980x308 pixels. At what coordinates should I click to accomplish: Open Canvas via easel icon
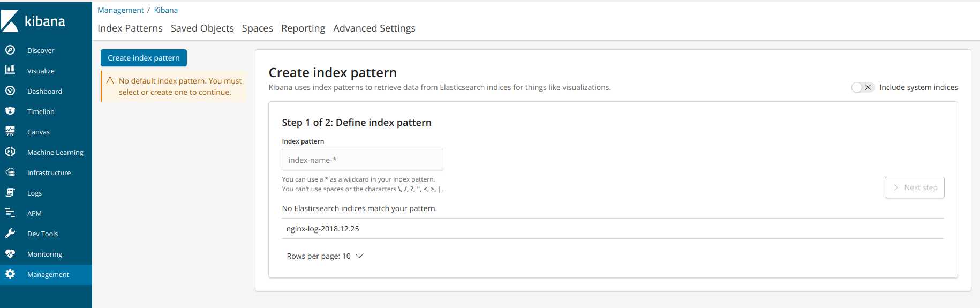[x=10, y=131]
